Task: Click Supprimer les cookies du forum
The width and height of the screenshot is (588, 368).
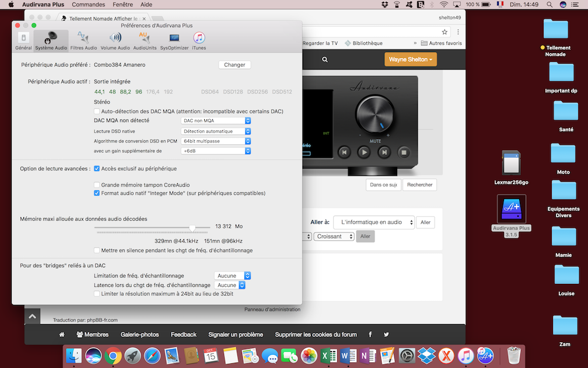Action: pos(316,334)
